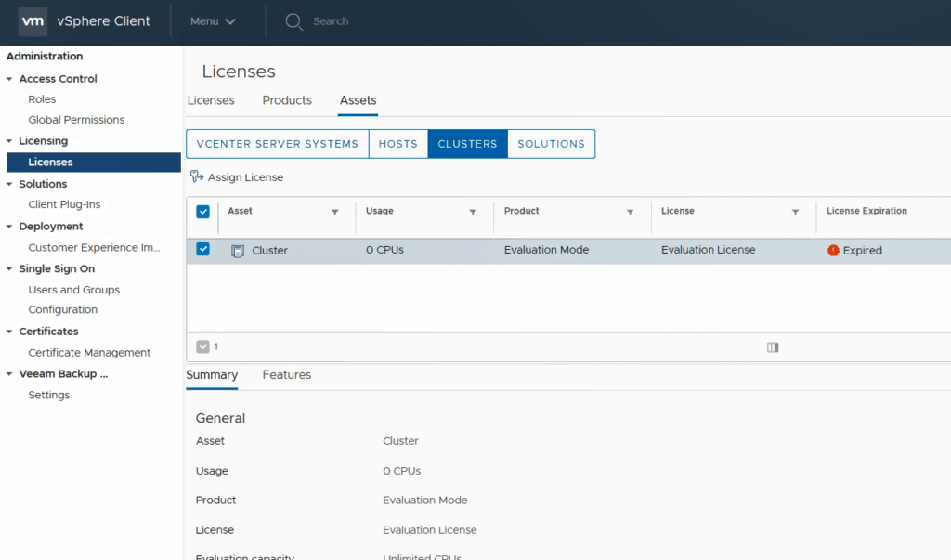Open Global Permissions
Viewport: 951px width, 560px height.
coord(76,120)
